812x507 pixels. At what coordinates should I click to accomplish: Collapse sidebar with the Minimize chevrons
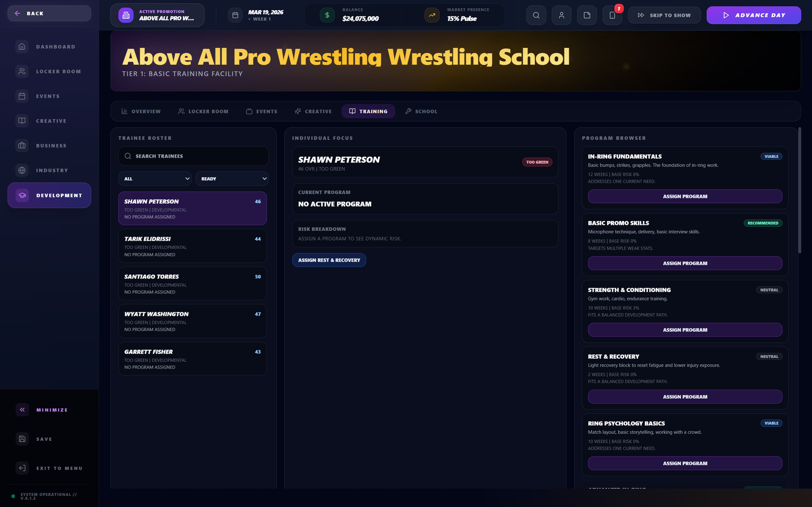(x=22, y=410)
